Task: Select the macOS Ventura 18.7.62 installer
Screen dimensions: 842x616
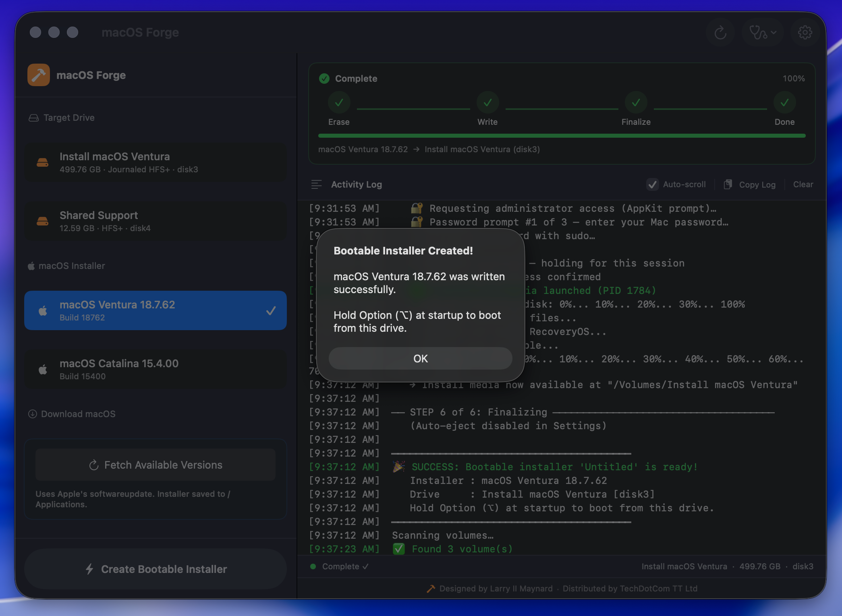Action: pos(156,310)
